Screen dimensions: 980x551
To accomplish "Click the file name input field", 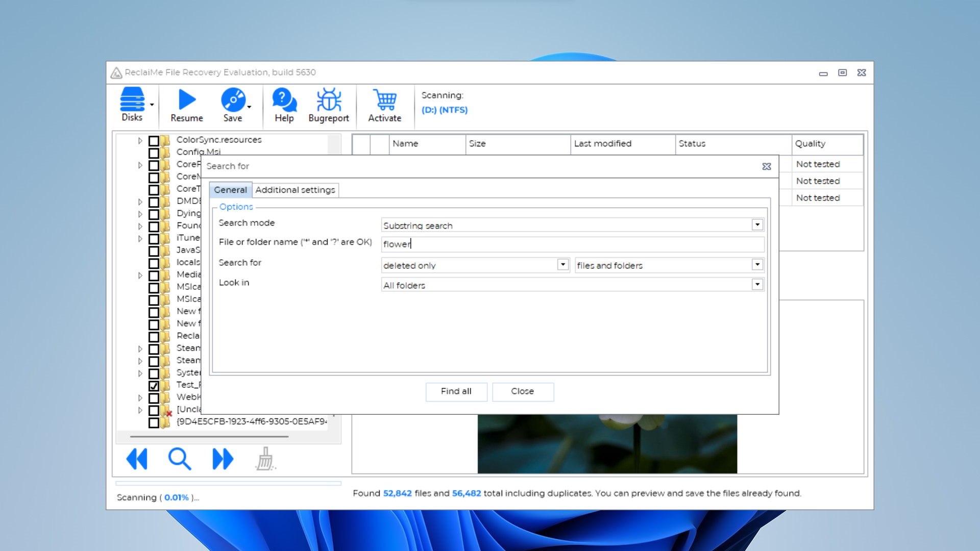I will pyautogui.click(x=572, y=244).
